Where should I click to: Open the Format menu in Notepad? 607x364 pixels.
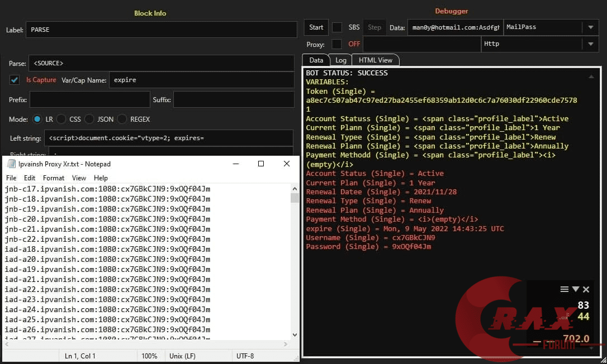tap(54, 178)
